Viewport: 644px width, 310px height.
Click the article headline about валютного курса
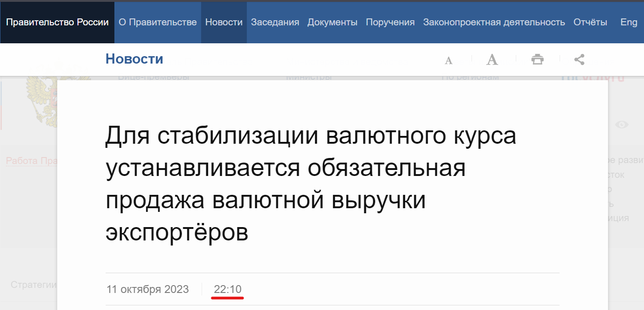310,184
